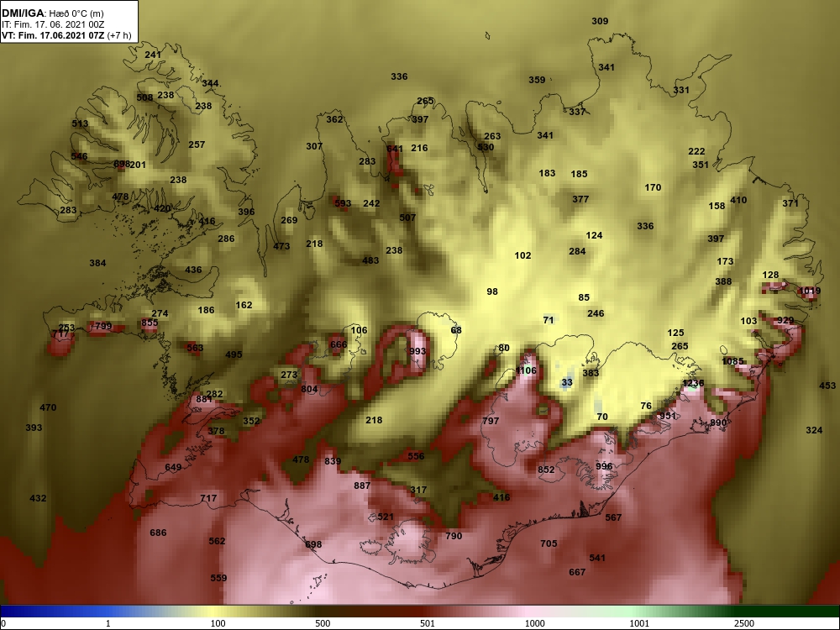Select the map value '359'
Screen dimensions: 840x630
pyautogui.click(x=537, y=80)
